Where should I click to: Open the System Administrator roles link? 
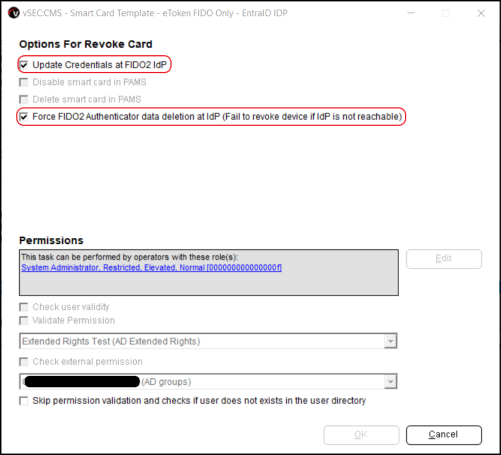(151, 267)
